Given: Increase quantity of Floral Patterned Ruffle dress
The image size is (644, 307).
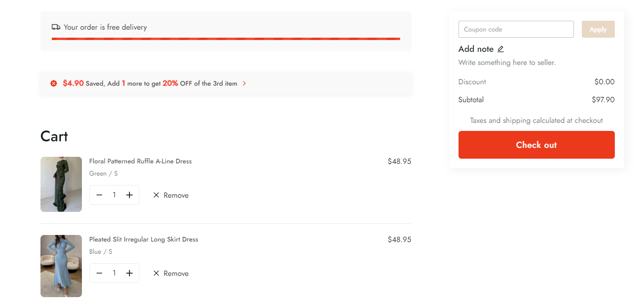Looking at the screenshot, I should click(x=129, y=195).
